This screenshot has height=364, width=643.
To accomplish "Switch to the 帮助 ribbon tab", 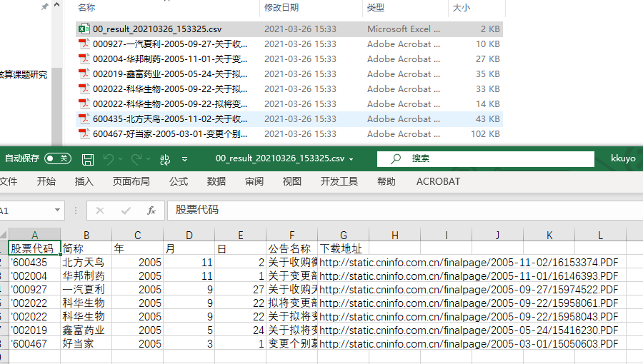I will click(x=387, y=181).
